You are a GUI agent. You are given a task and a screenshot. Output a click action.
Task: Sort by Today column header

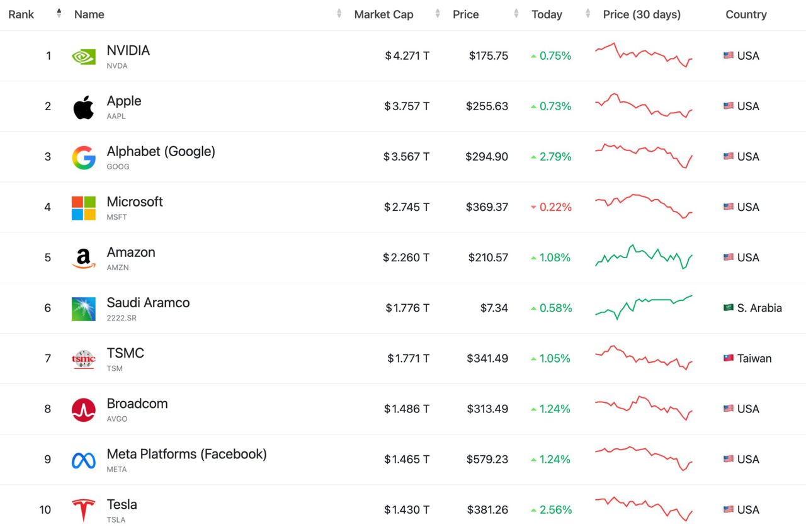(x=546, y=14)
